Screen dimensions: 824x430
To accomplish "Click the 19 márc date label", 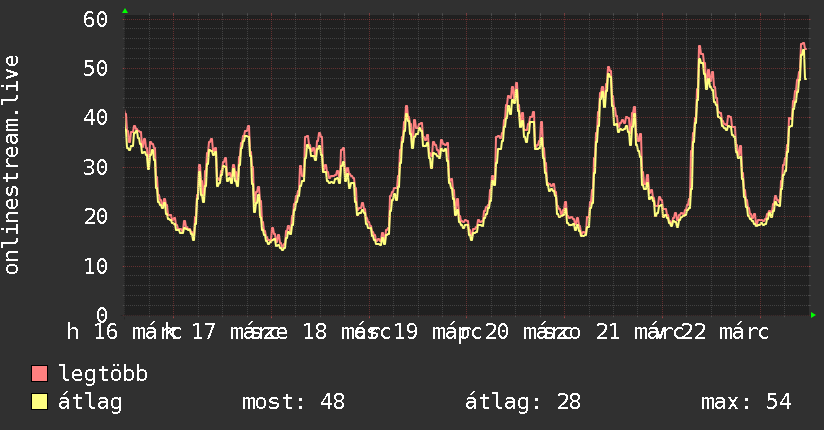I will pyautogui.click(x=438, y=332).
